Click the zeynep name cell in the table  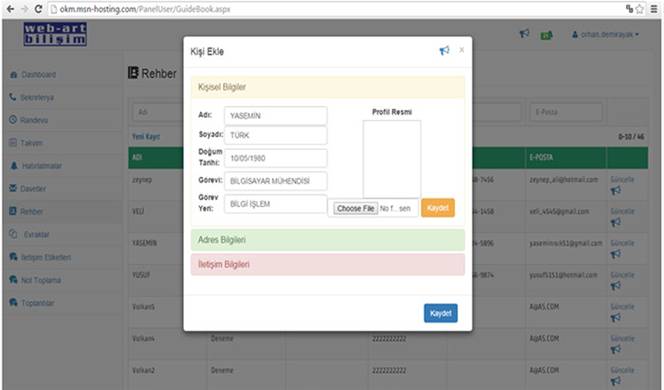(x=142, y=180)
